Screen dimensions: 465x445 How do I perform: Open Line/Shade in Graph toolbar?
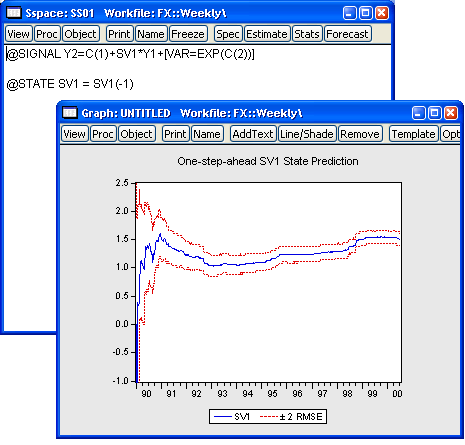(307, 134)
